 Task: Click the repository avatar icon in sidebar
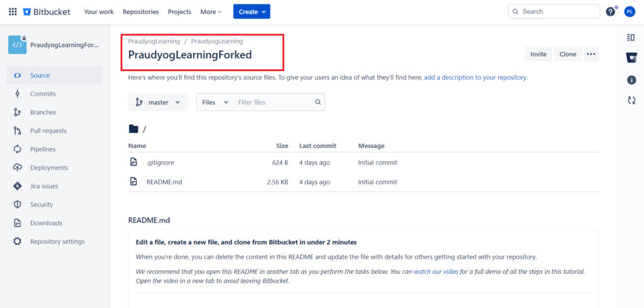[17, 45]
